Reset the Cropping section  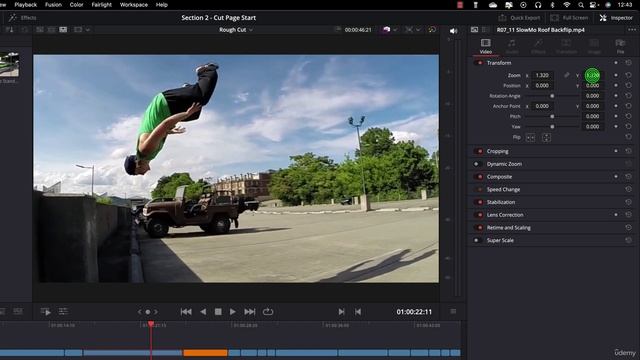tap(629, 151)
